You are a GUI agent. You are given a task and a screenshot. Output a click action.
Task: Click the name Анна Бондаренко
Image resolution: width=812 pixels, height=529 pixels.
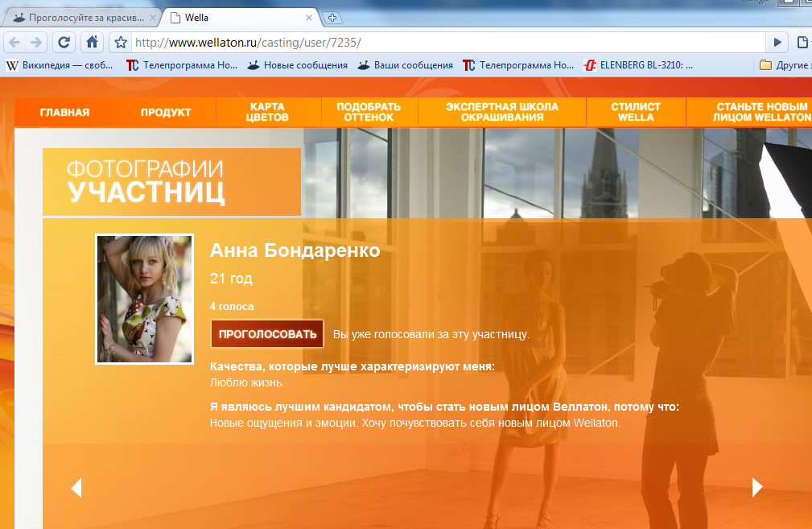tap(295, 250)
